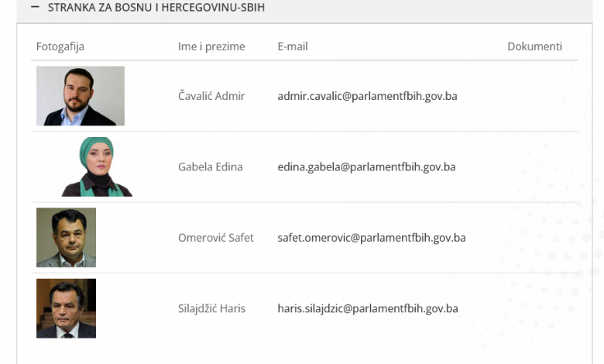Open the photo in the Čavalić Admir row

click(81, 96)
